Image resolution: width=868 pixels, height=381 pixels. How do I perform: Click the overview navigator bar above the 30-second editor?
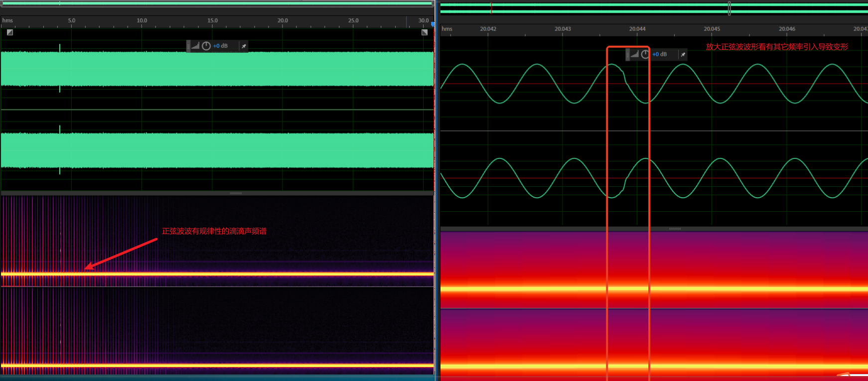[217, 3]
